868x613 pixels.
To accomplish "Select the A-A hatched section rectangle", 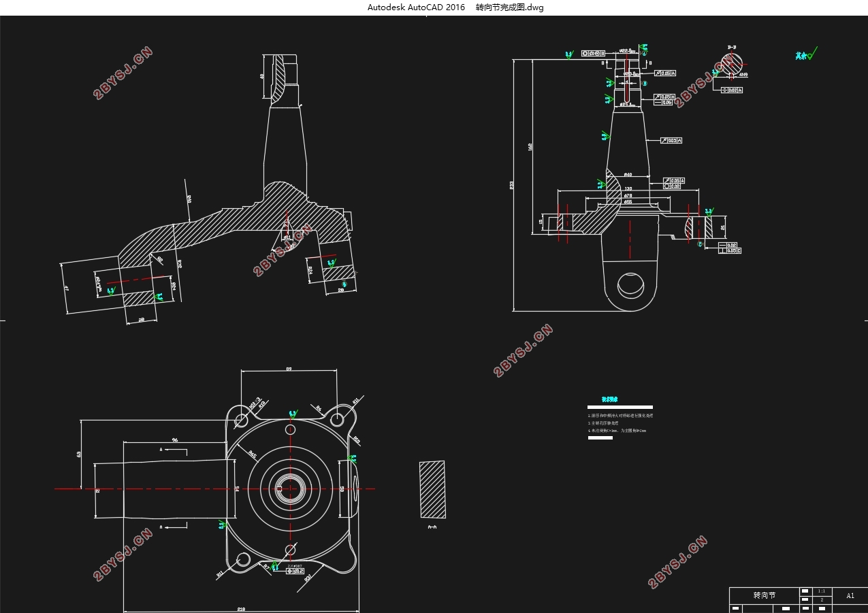I will (x=432, y=490).
